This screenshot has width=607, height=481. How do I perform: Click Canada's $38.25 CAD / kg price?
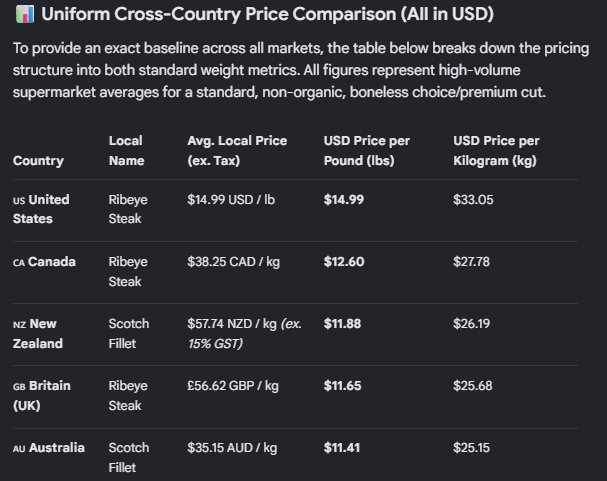tap(233, 262)
